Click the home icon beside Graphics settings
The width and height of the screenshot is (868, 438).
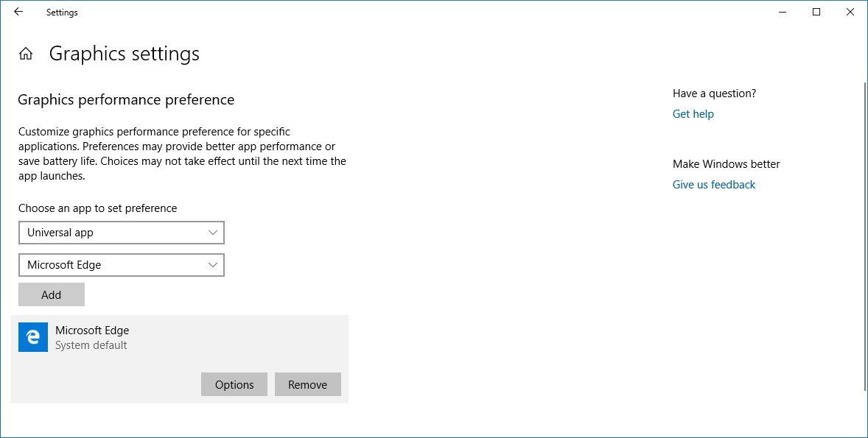(26, 53)
